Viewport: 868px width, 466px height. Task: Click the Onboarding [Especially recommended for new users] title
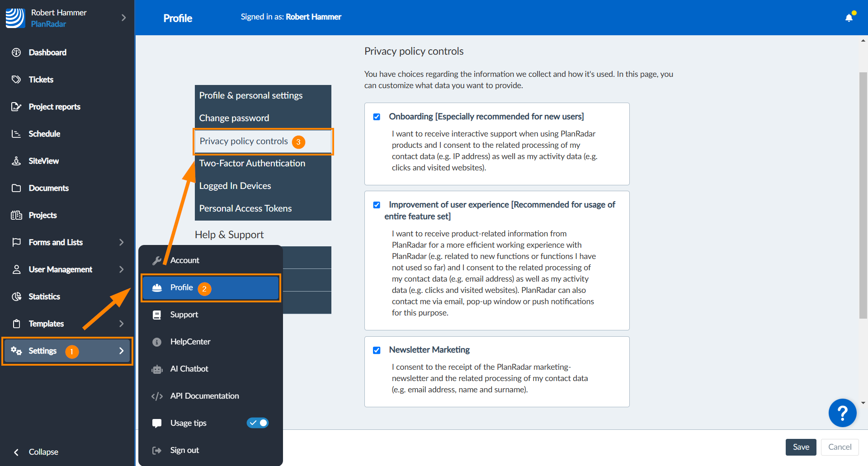(486, 117)
